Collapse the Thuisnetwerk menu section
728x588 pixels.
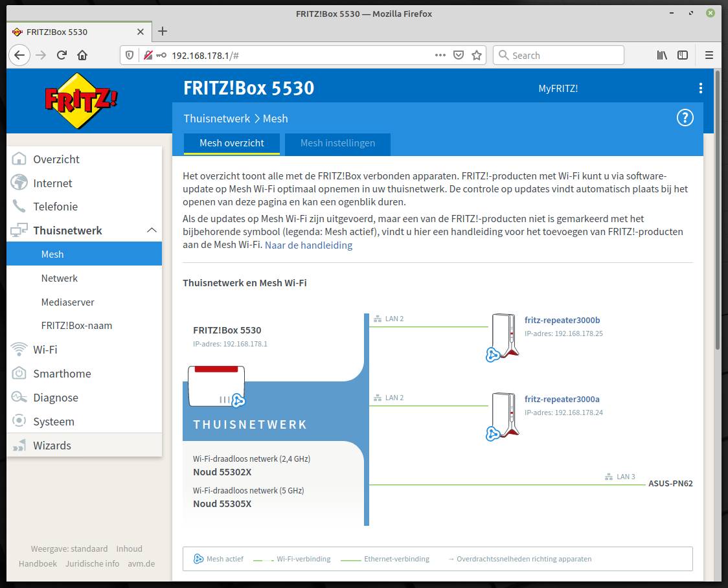tap(152, 231)
